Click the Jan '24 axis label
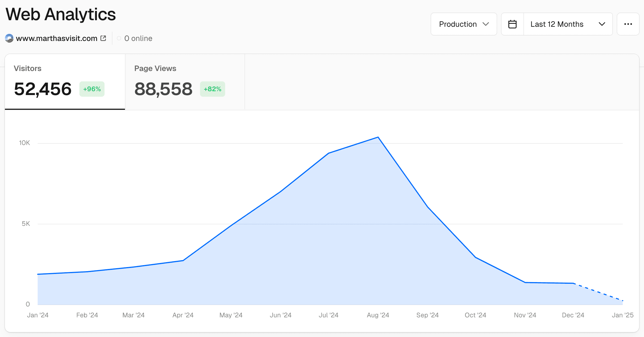Screen dimensions: 644x337 pyautogui.click(x=38, y=315)
